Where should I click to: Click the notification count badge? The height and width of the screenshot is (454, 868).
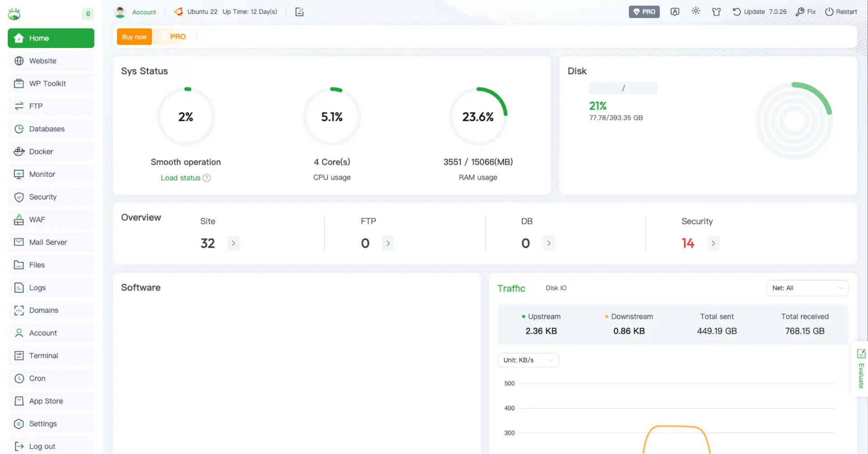click(88, 14)
